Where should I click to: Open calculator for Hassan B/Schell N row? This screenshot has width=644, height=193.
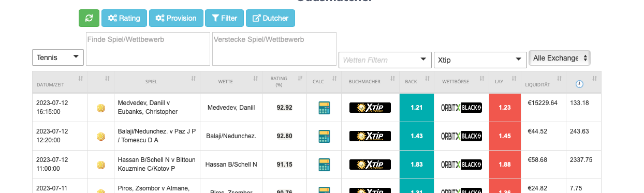pos(324,165)
